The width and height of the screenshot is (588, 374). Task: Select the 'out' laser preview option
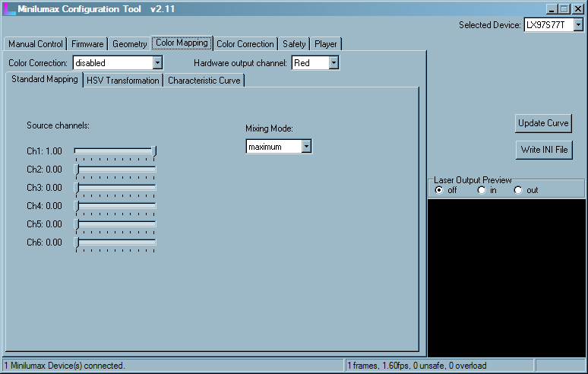518,190
